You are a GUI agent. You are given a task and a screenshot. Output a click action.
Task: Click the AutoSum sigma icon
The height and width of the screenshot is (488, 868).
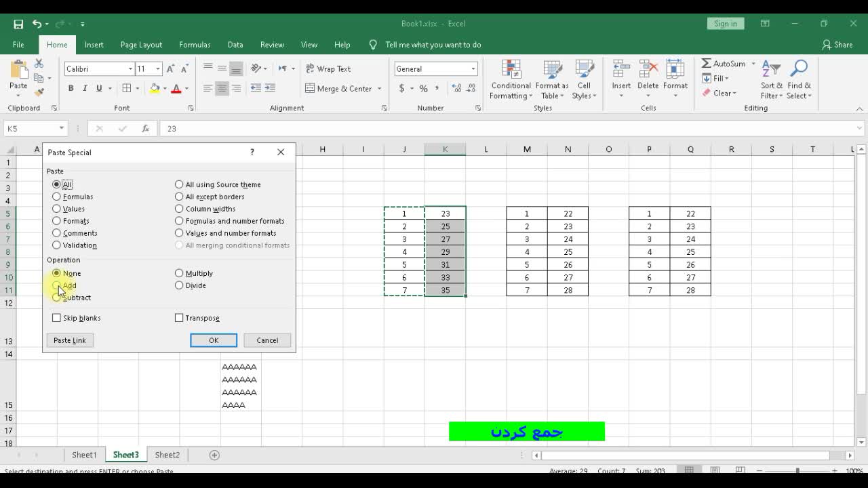(x=707, y=64)
